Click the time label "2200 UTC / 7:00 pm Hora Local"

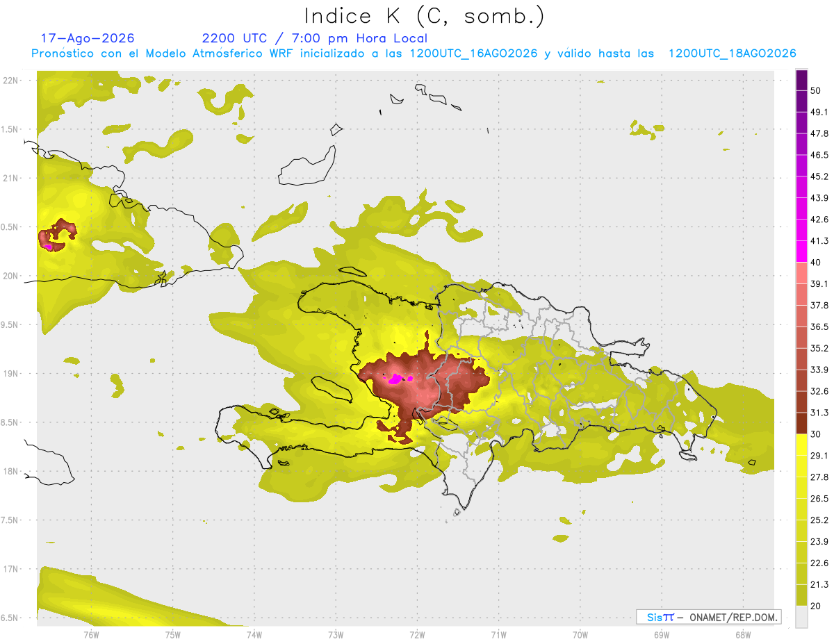[x=315, y=38]
